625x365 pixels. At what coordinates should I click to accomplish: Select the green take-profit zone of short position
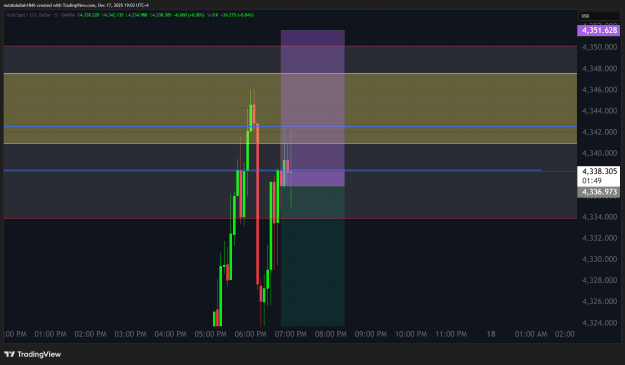(313, 256)
